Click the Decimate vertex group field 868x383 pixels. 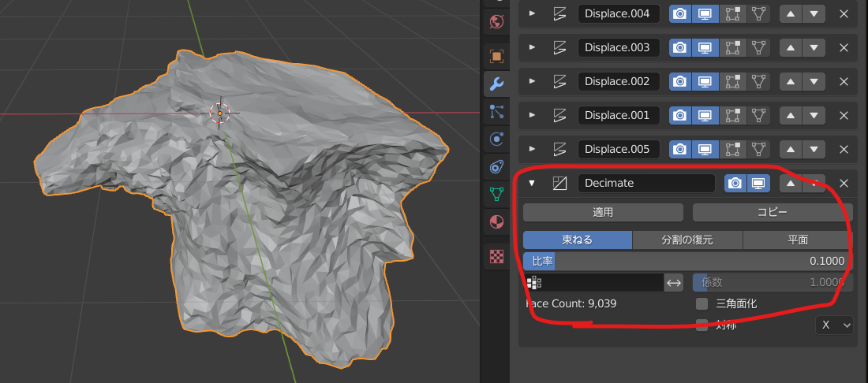pyautogui.click(x=593, y=282)
